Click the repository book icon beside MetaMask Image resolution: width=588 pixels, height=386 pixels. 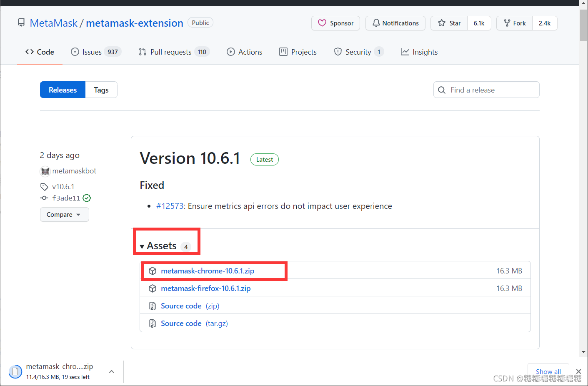pyautogui.click(x=21, y=23)
